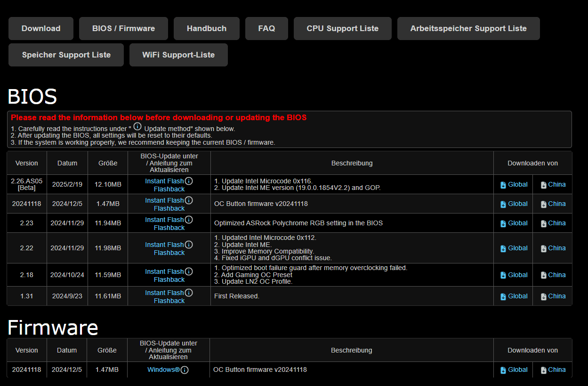Click info icon beside Instant Flash for 2.23
This screenshot has width=588, height=386.
click(189, 220)
